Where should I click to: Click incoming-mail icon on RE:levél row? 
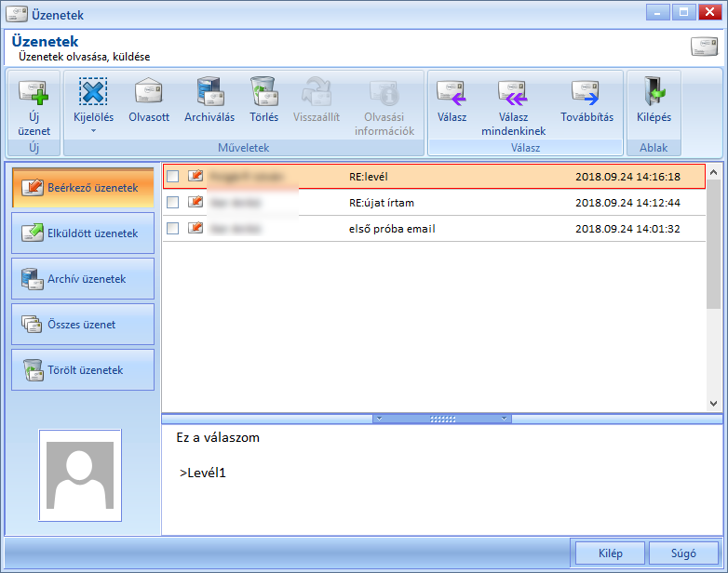click(x=195, y=176)
